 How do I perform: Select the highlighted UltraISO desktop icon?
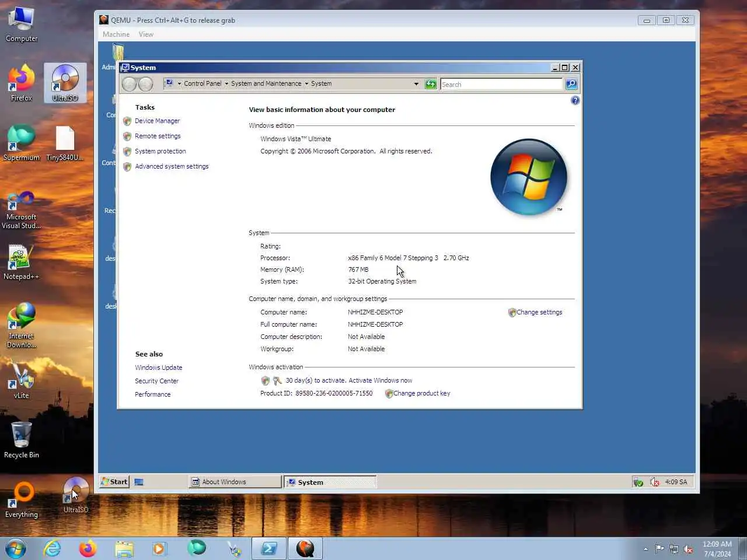click(65, 83)
